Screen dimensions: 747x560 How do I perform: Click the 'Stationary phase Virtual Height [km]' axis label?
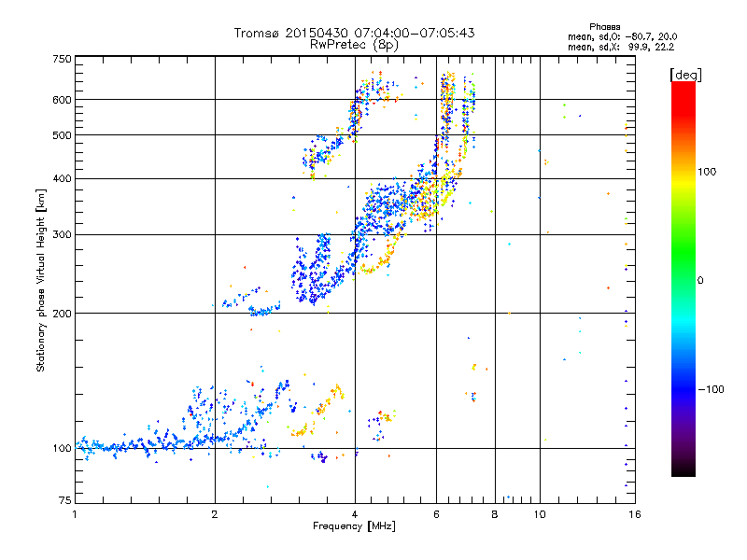tap(41, 280)
